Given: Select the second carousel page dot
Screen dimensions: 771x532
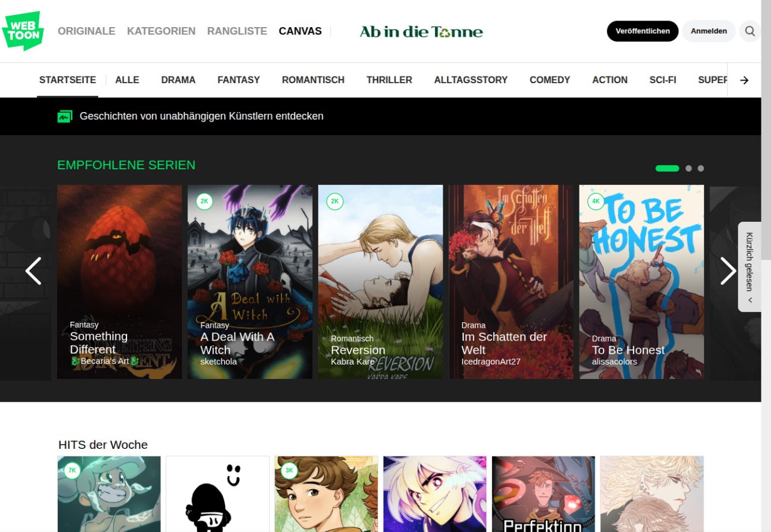Looking at the screenshot, I should (x=688, y=169).
